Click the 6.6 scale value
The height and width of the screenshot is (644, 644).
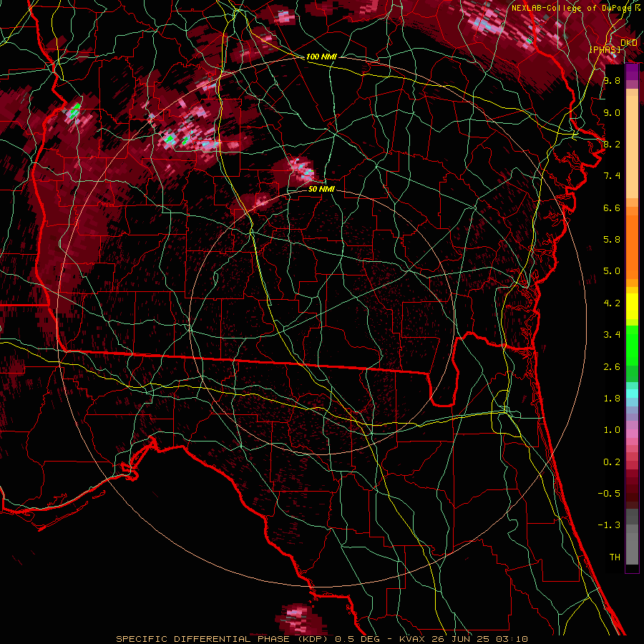[612, 208]
